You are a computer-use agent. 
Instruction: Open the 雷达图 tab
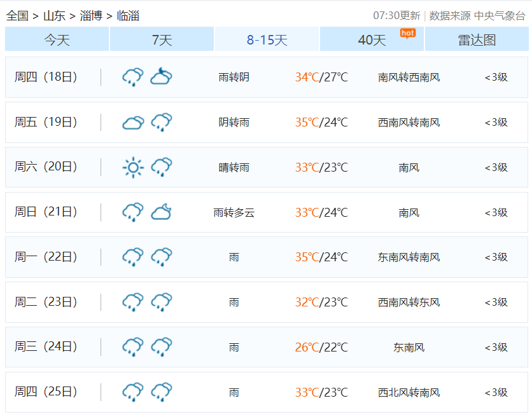(x=477, y=39)
